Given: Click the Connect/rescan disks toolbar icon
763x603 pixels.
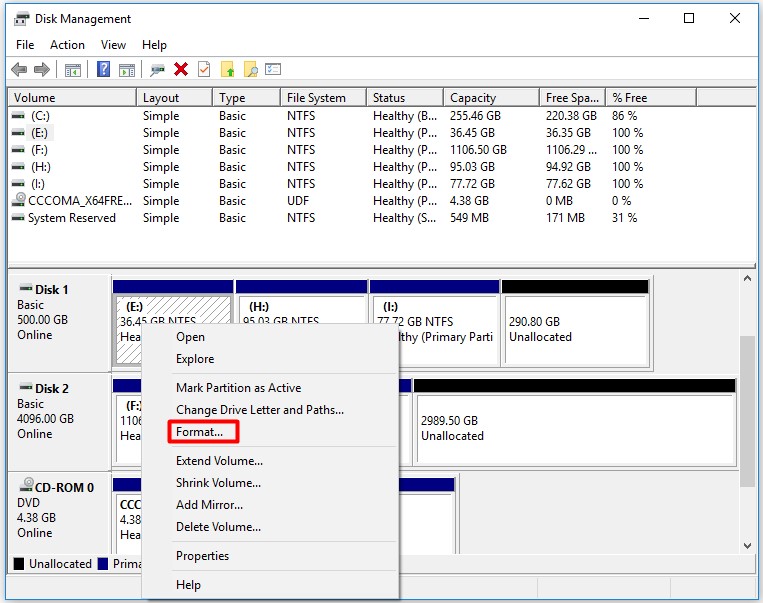Looking at the screenshot, I should [157, 70].
